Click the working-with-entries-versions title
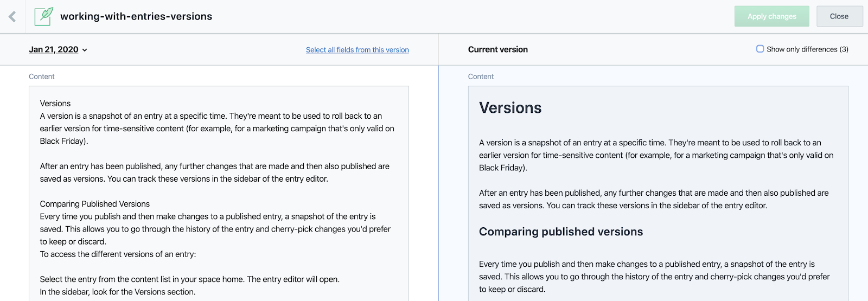The height and width of the screenshot is (301, 868). (x=136, y=16)
